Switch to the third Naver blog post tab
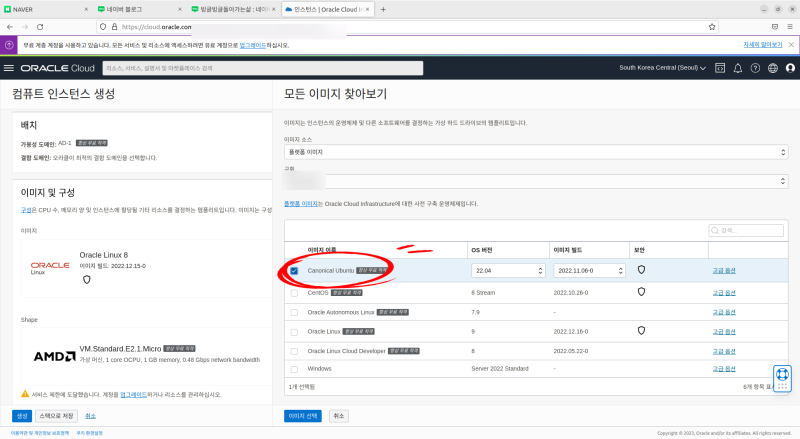This screenshot has height=439, width=800. (x=234, y=9)
